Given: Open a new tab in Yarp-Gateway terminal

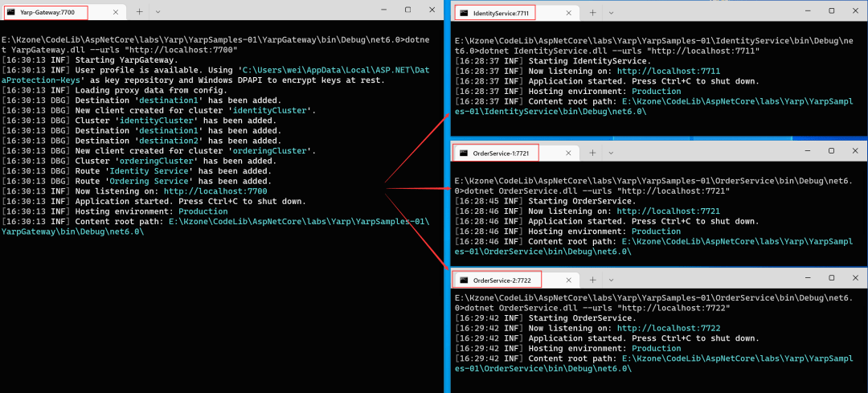Looking at the screenshot, I should click(x=139, y=11).
